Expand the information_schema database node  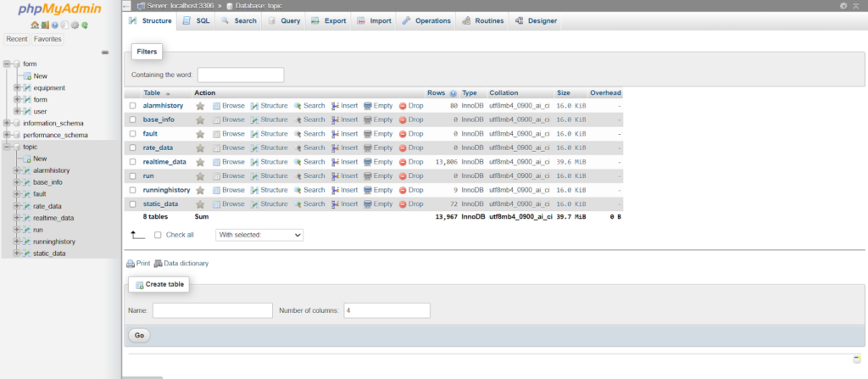tap(7, 123)
